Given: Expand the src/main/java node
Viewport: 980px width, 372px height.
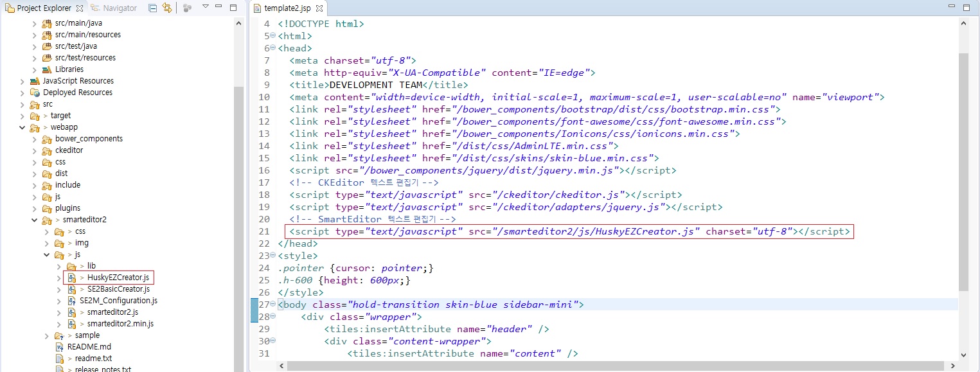Looking at the screenshot, I should [x=35, y=23].
